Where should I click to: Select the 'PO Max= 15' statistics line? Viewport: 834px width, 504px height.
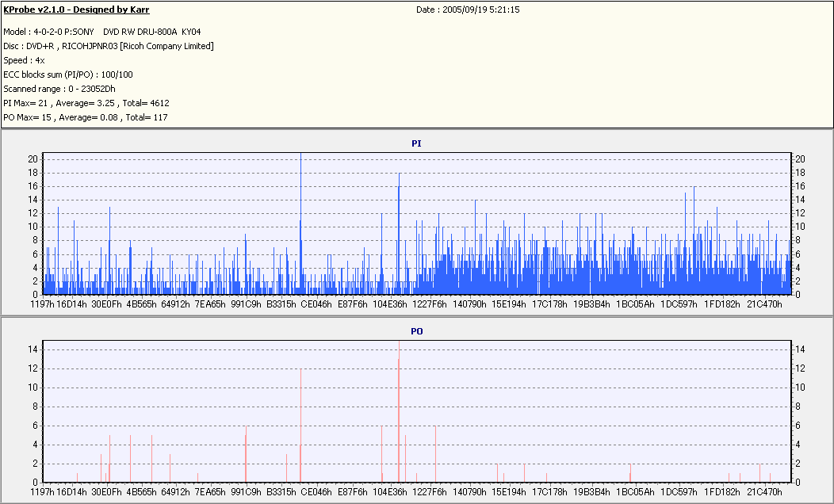click(x=85, y=117)
